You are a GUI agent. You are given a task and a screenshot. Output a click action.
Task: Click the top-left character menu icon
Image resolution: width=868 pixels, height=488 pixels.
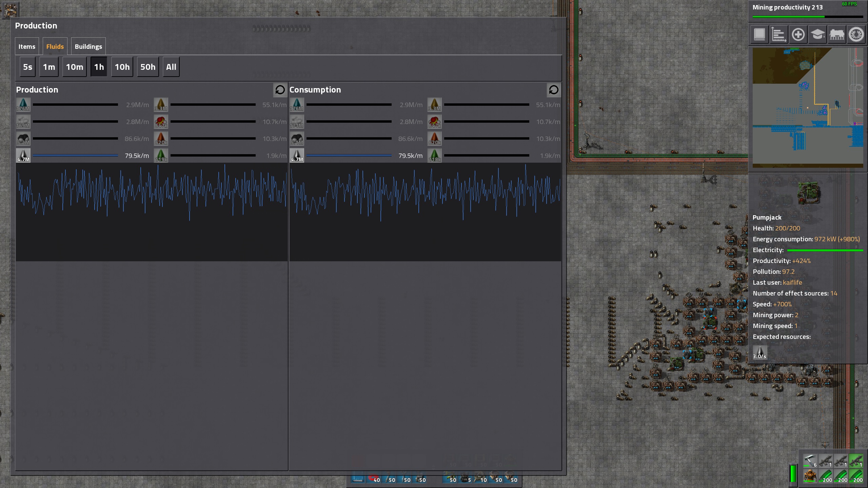(x=10, y=10)
